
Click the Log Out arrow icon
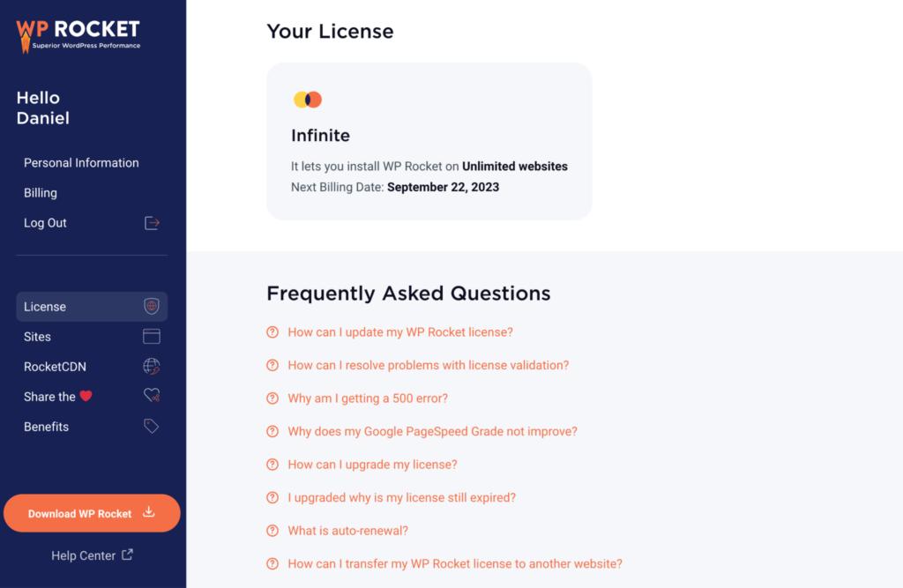click(152, 223)
